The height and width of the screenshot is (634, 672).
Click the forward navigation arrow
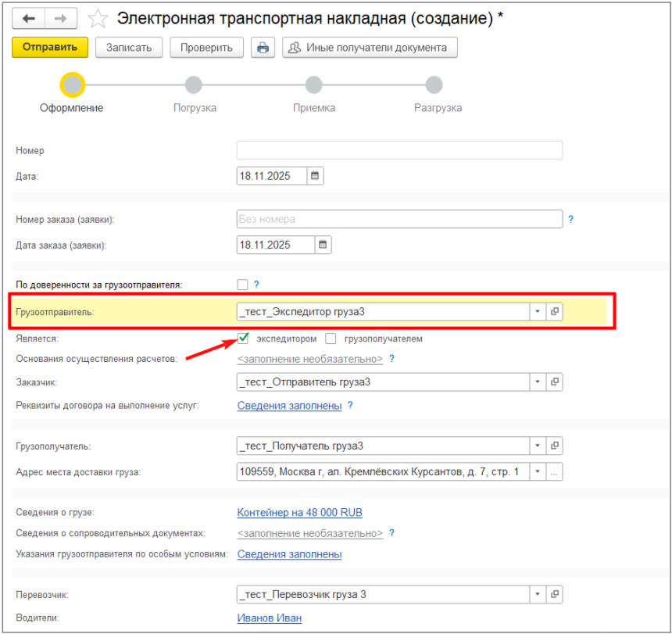[x=60, y=18]
